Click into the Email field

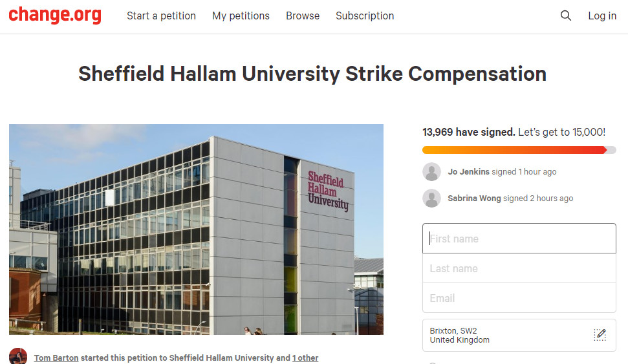click(519, 298)
